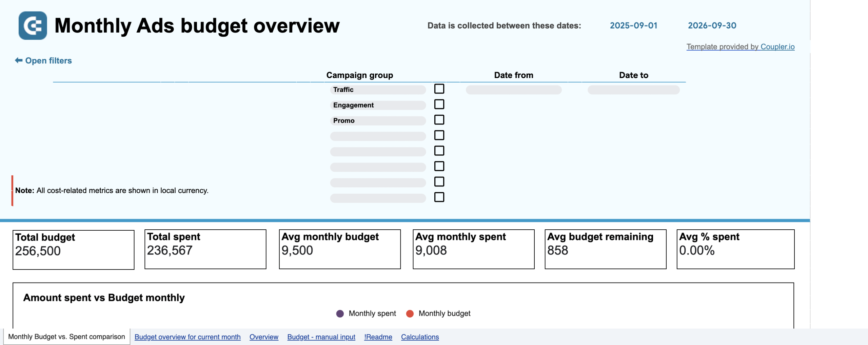Select the Promo campaign group label
Image resolution: width=868 pixels, height=345 pixels.
pos(378,121)
